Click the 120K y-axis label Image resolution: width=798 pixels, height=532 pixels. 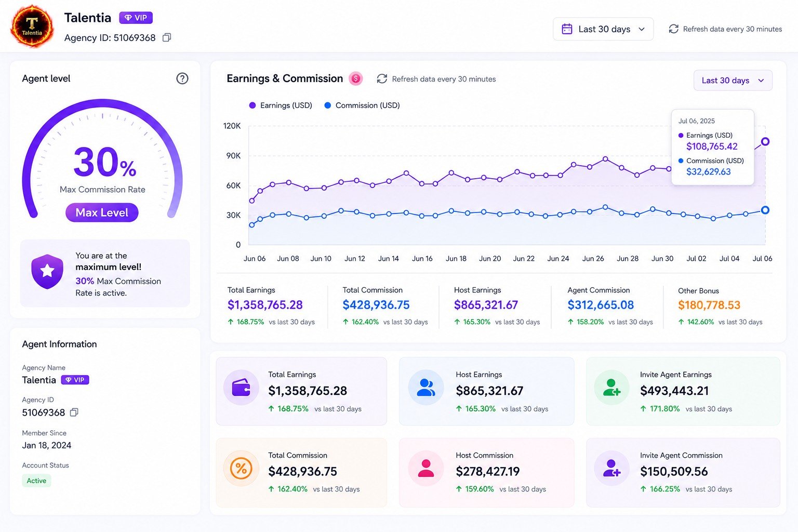click(x=232, y=126)
